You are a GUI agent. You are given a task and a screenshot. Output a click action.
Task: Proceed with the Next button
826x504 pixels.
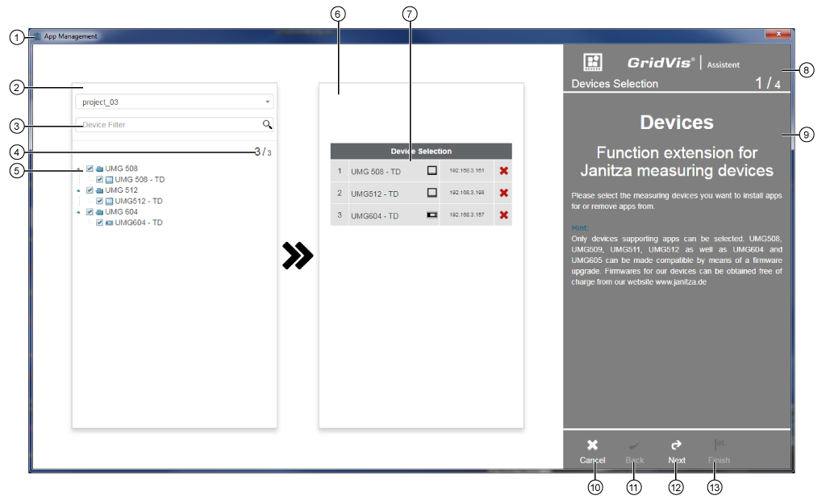tap(676, 452)
